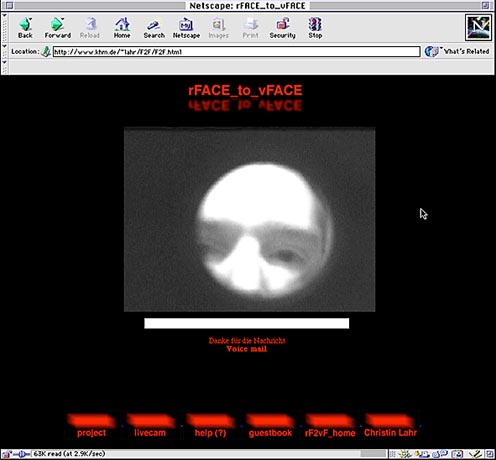Collapse the location toolbar handle
This screenshot has height=460, width=496.
pos(4,51)
